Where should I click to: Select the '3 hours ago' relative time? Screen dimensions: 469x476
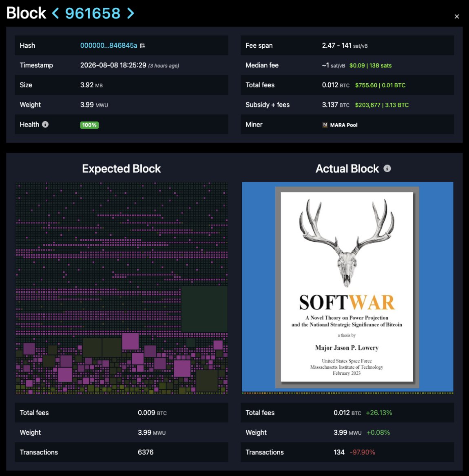pos(164,66)
